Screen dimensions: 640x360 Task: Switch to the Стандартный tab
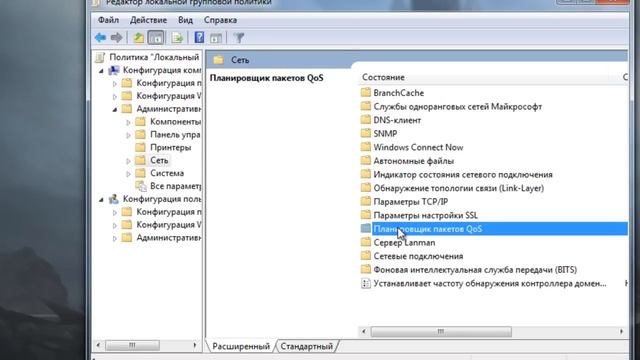pyautogui.click(x=307, y=346)
